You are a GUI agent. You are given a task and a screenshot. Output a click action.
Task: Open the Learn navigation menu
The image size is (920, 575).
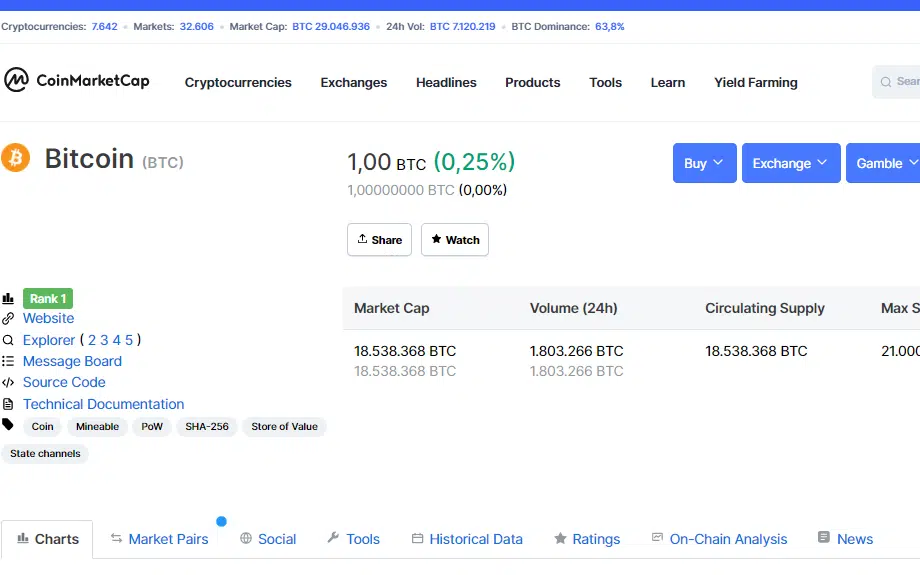pyautogui.click(x=668, y=83)
